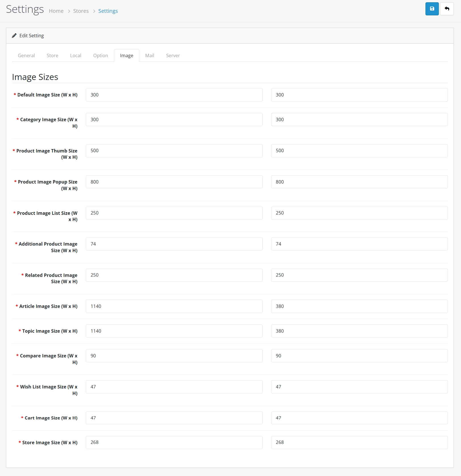Select the Product Image Thumb width field
The width and height of the screenshot is (461, 476).
174,151
